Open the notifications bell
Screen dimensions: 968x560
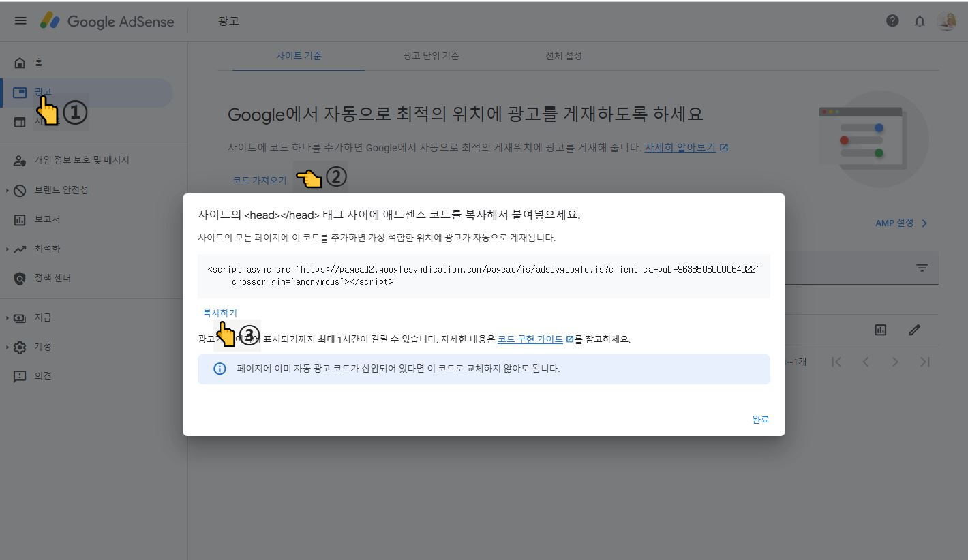[x=920, y=21]
